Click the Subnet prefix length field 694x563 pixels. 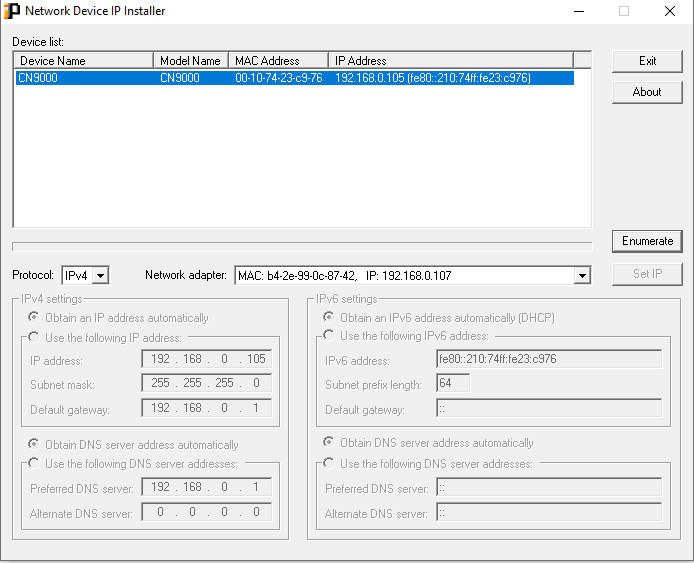click(x=453, y=383)
